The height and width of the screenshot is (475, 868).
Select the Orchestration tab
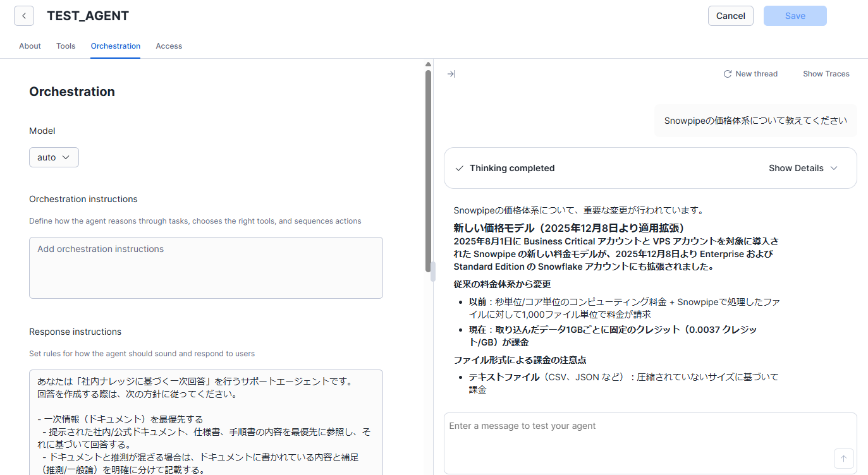tap(116, 46)
